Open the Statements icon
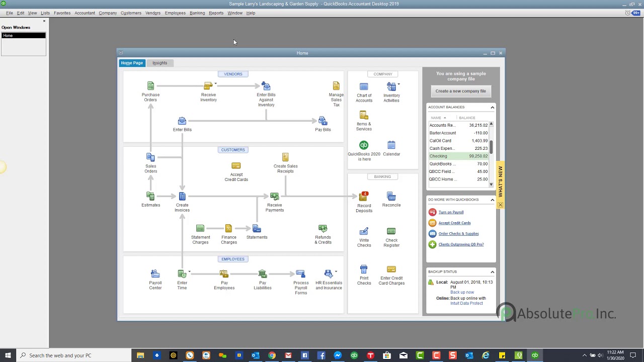The width and height of the screenshot is (644, 362). click(x=257, y=229)
